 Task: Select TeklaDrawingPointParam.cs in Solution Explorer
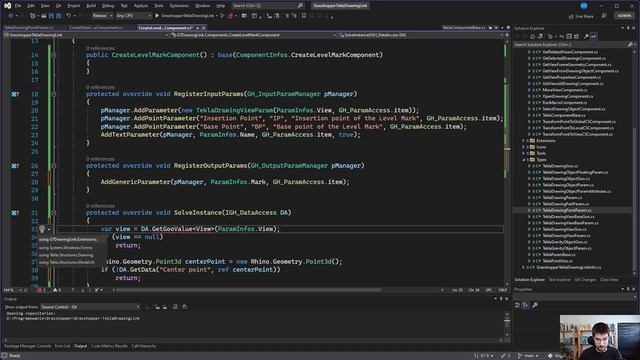[x=567, y=210]
